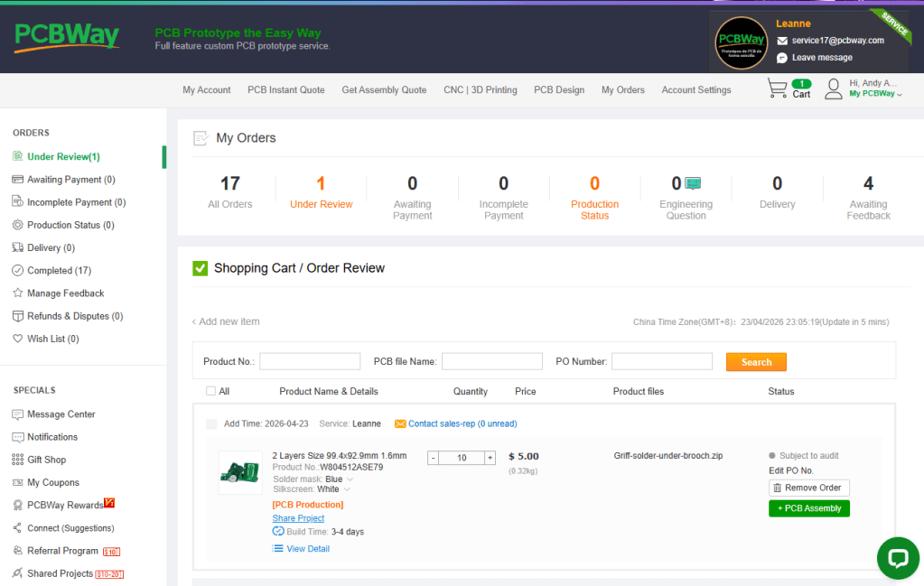Screen dimensions: 924x586
Task: Open the My PCBWay account dropdown
Action: [874, 94]
